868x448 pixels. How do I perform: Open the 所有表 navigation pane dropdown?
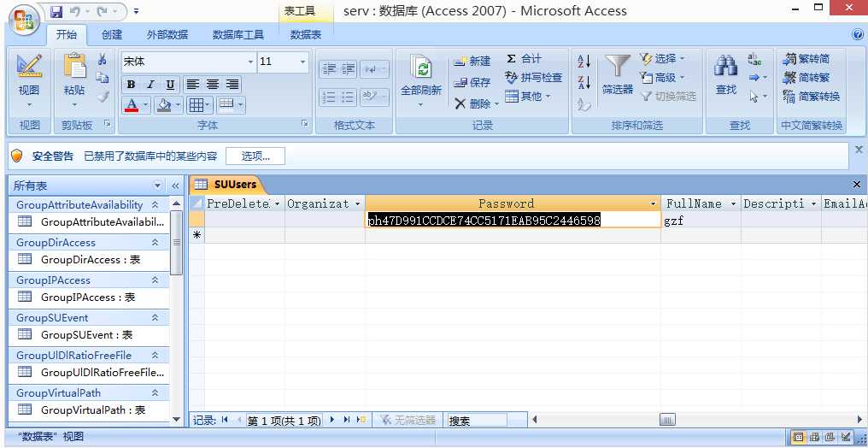click(x=158, y=186)
